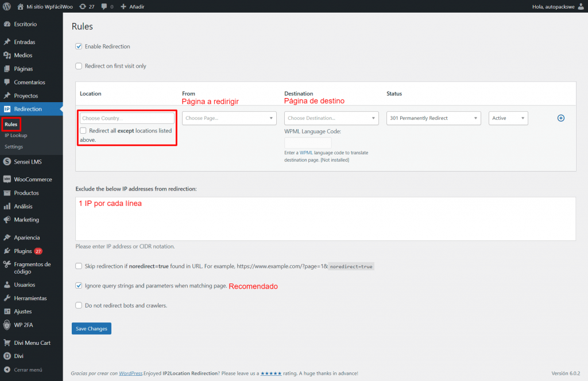The height and width of the screenshot is (381, 588).
Task: Toggle Ignore query strings and parameters
Action: (x=79, y=286)
